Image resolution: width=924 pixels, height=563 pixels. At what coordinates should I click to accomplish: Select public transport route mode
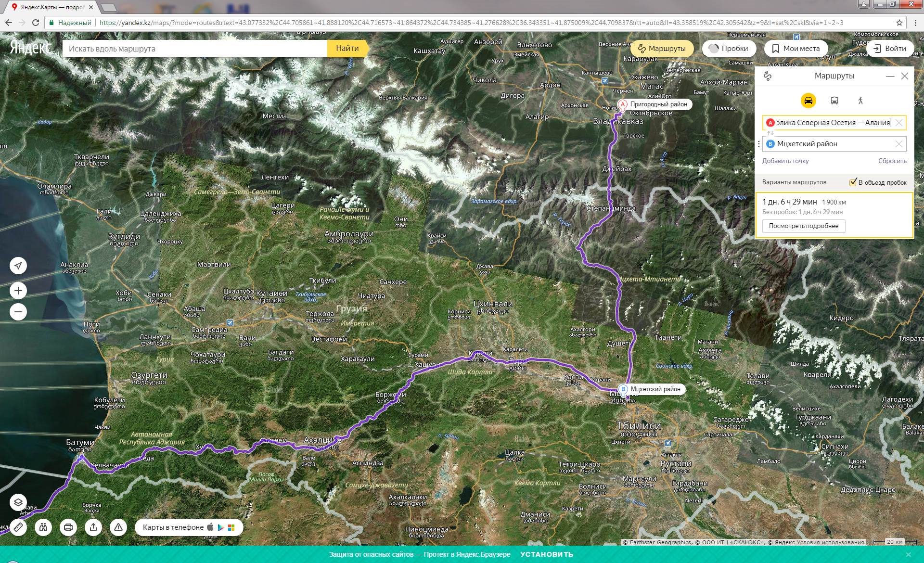point(834,101)
